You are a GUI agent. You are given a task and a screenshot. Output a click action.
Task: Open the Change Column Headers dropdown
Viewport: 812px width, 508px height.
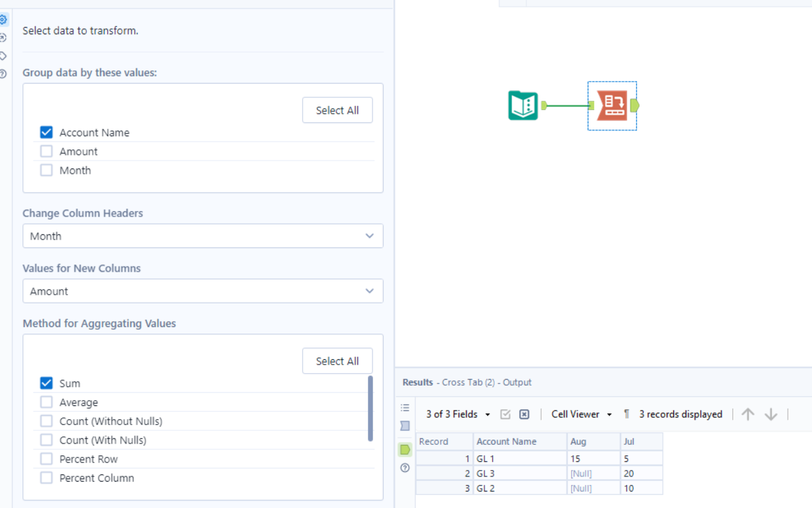coord(203,236)
